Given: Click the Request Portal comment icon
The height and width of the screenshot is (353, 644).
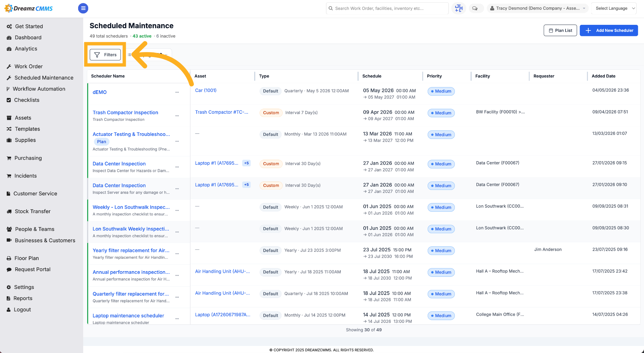Looking at the screenshot, I should coord(9,269).
